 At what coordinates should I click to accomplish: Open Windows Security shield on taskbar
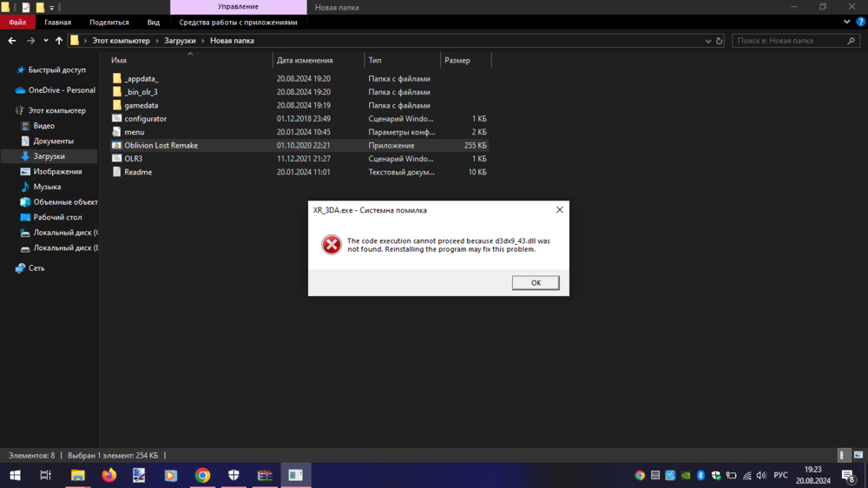click(x=233, y=475)
